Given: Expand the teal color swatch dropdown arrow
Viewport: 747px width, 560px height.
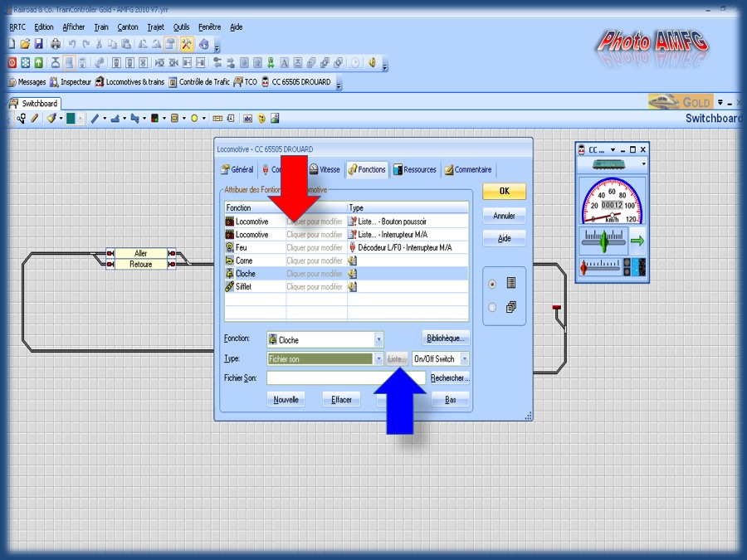Looking at the screenshot, I should 81,119.
